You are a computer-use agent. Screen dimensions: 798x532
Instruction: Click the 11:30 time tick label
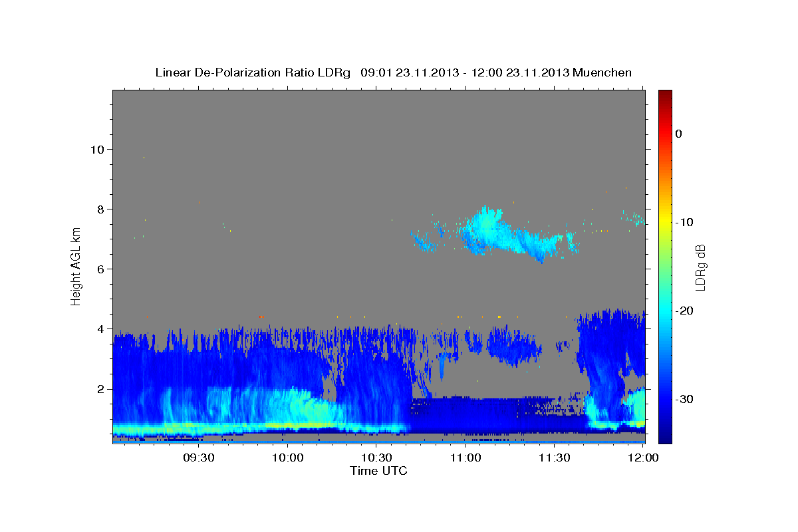(x=553, y=458)
